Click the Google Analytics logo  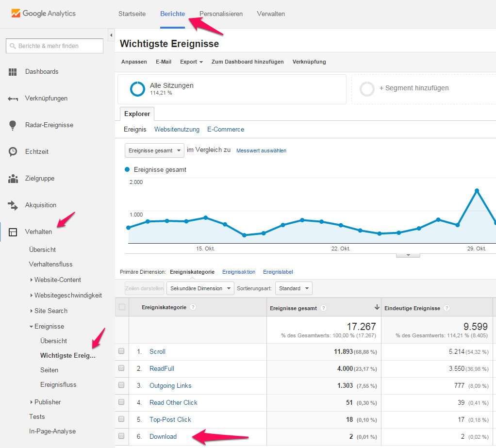pyautogui.click(x=43, y=13)
